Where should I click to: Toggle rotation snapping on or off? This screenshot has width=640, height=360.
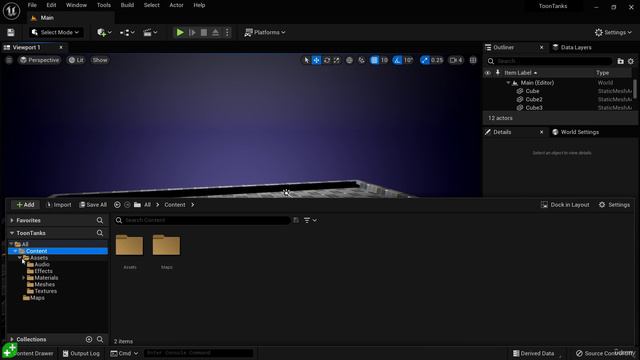pos(398,60)
